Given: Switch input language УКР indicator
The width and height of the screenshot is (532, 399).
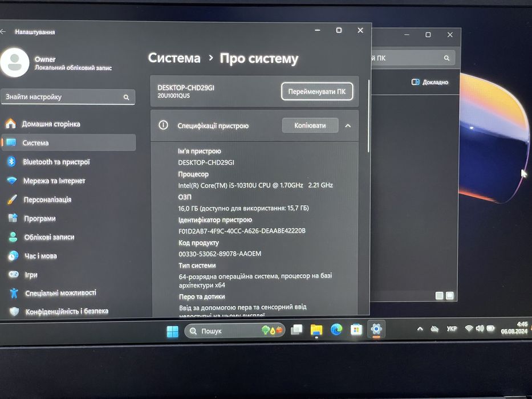Looking at the screenshot, I should click(452, 328).
